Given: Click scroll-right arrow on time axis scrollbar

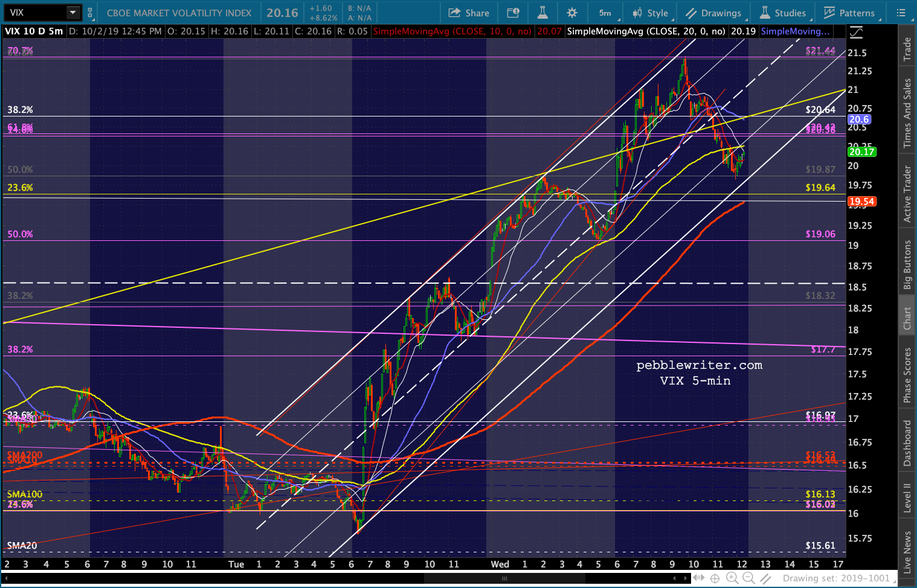Looking at the screenshot, I should click(686, 578).
